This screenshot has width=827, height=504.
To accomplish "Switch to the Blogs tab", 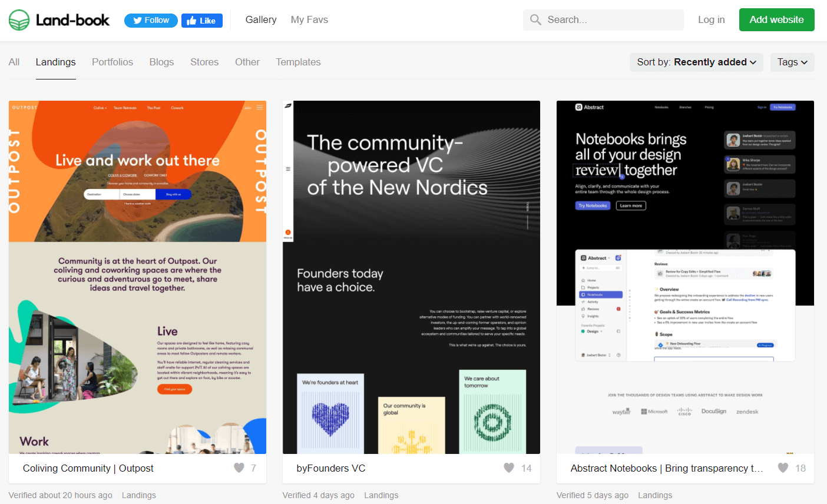I will point(161,62).
